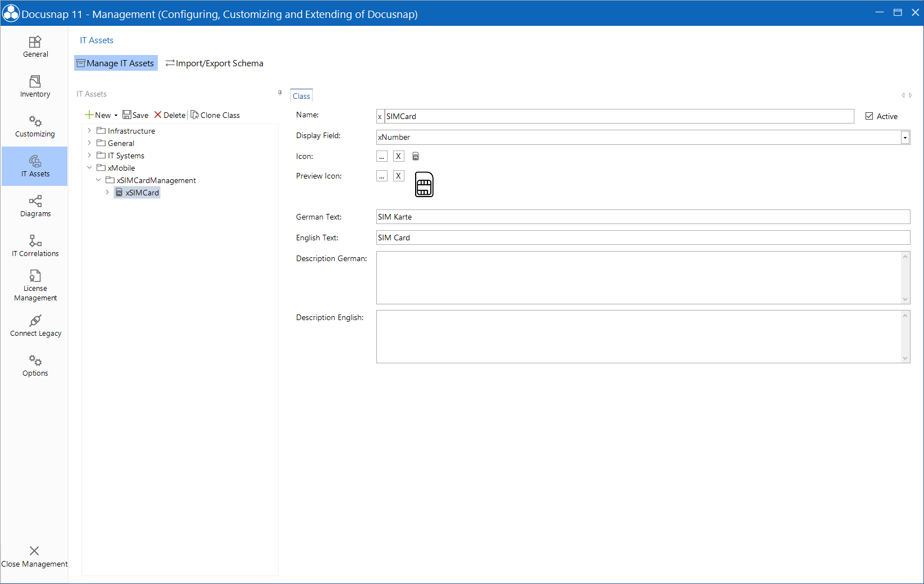Open Connect Legacy
The width and height of the screenshot is (924, 584).
point(35,326)
